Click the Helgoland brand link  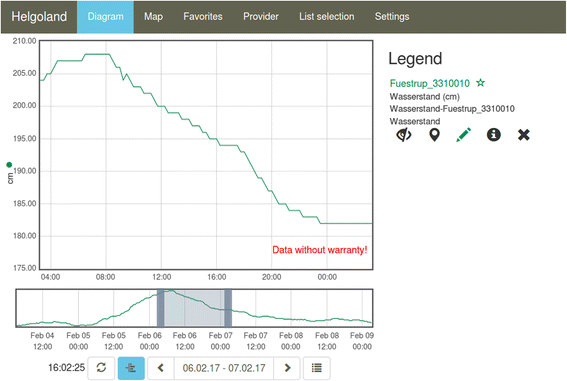click(x=39, y=17)
